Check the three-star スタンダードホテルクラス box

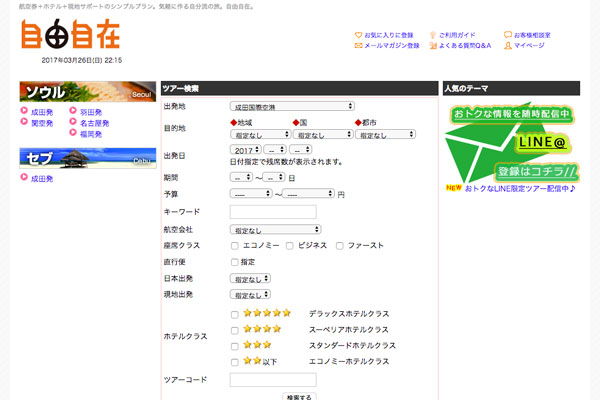pos(235,346)
